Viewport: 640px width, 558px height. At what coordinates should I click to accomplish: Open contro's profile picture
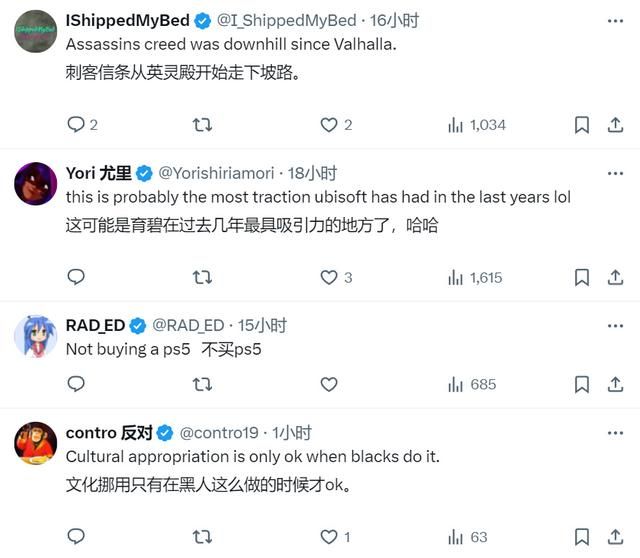pos(35,443)
